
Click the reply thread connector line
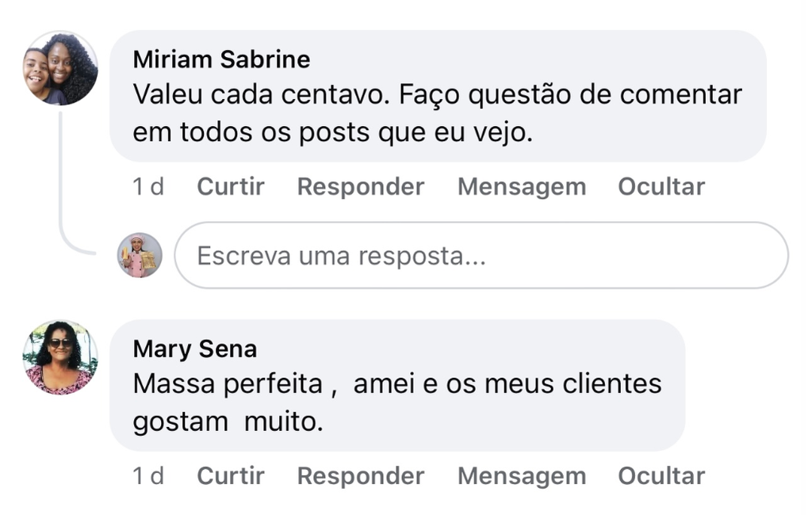[x=62, y=182]
